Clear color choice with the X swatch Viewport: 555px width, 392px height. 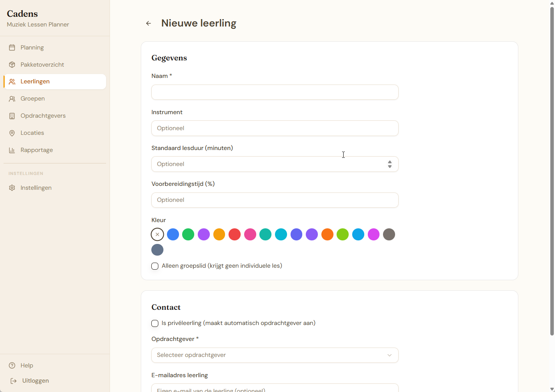(157, 234)
